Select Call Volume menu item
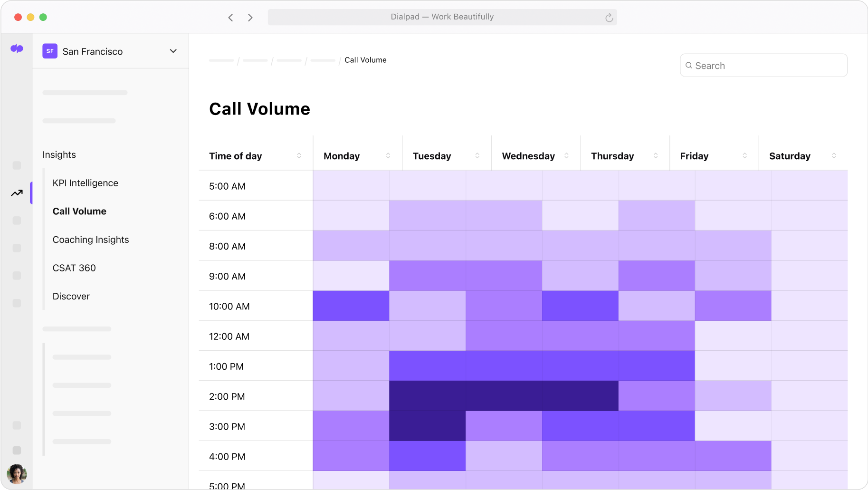This screenshot has height=490, width=868. point(79,211)
